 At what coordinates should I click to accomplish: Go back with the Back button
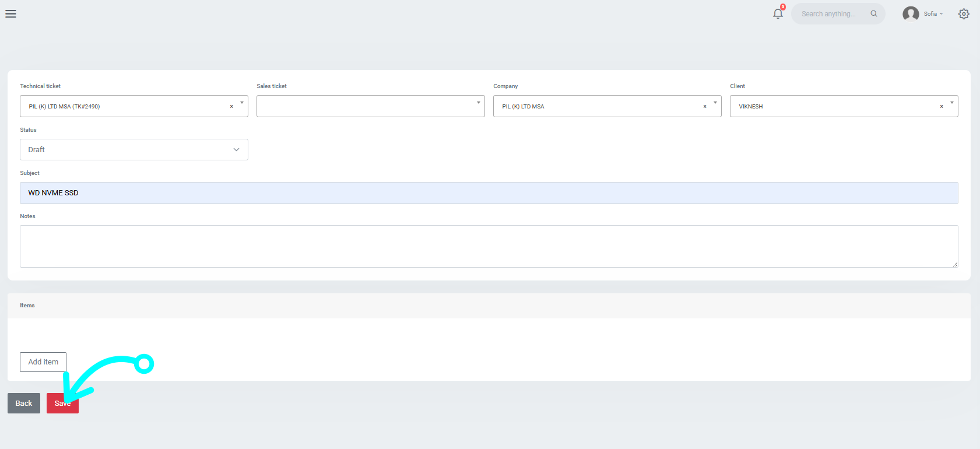click(x=24, y=404)
